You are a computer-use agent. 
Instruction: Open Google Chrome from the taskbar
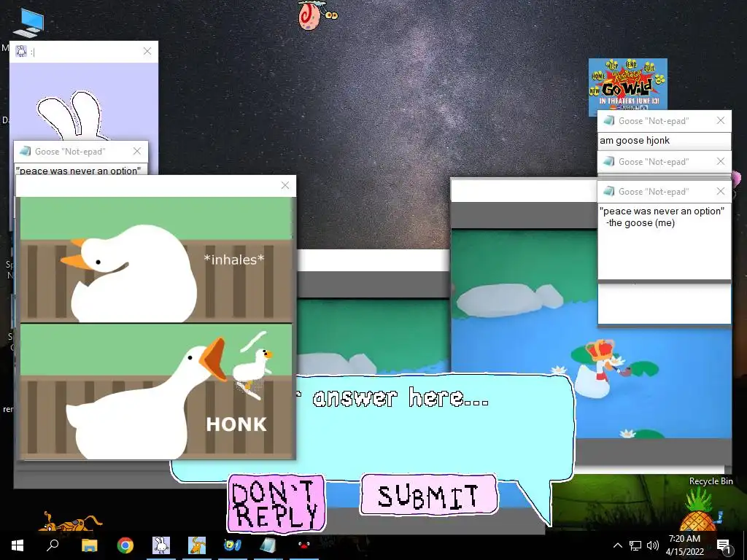click(125, 545)
